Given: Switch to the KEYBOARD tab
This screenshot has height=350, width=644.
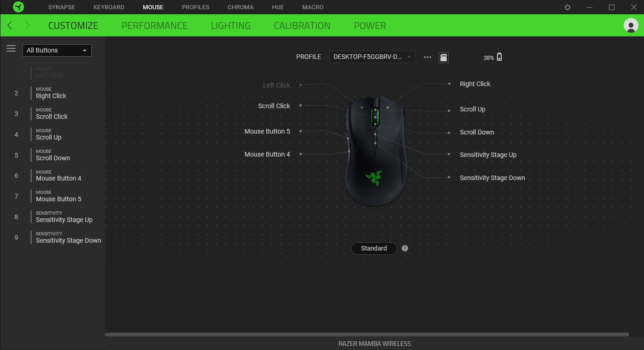Looking at the screenshot, I should [109, 7].
